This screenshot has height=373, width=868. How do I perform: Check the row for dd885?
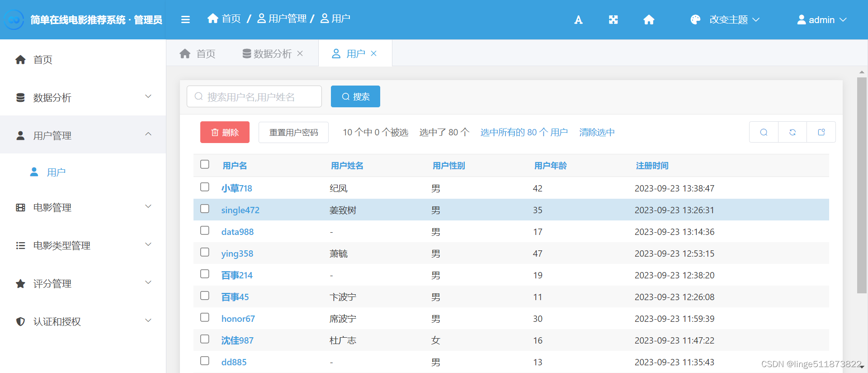(x=205, y=361)
